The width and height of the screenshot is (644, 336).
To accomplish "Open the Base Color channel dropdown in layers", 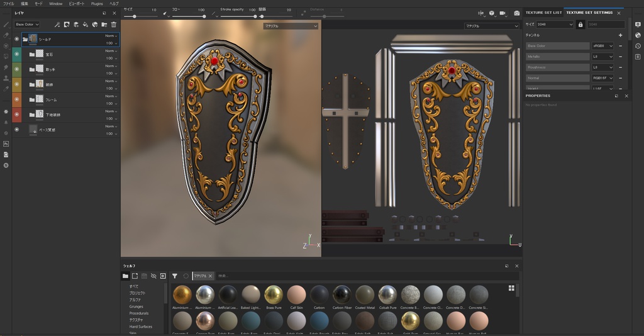I will (x=27, y=25).
